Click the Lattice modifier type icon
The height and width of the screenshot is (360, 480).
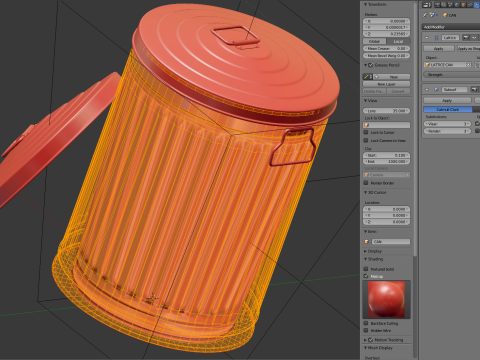pos(436,38)
